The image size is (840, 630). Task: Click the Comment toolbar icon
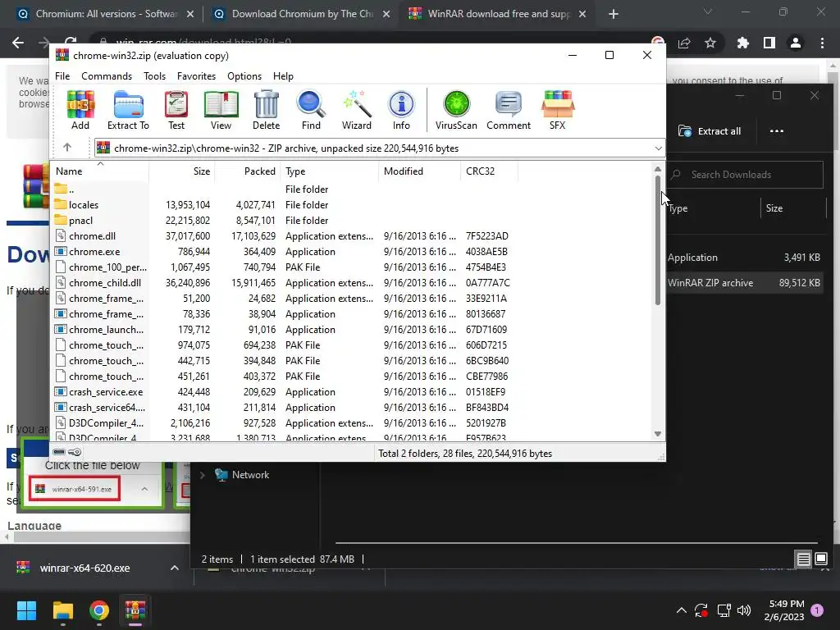pos(509,110)
